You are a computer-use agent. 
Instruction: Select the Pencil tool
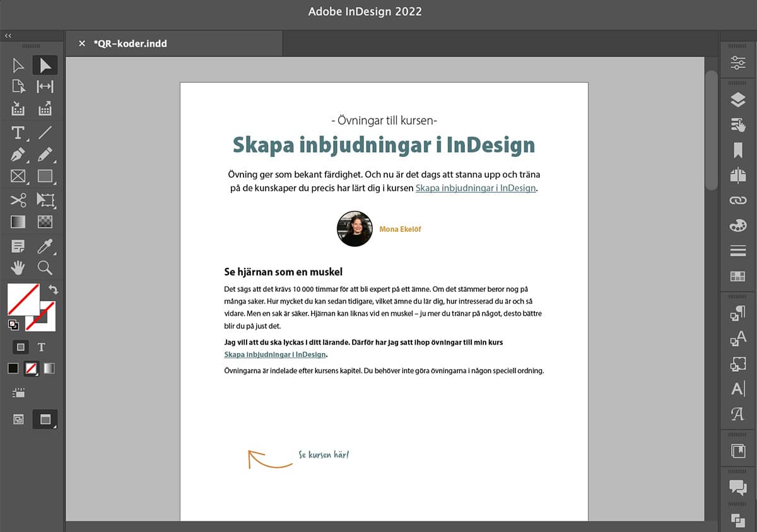(45, 154)
